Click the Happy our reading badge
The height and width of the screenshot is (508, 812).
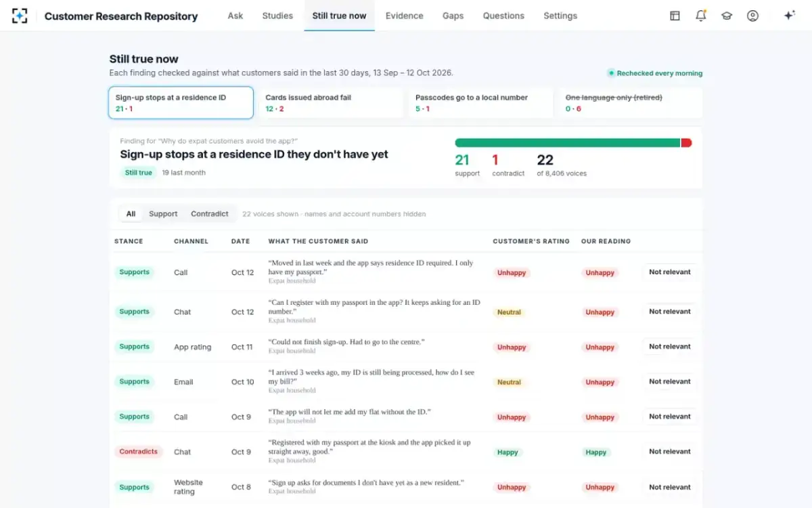(x=596, y=452)
